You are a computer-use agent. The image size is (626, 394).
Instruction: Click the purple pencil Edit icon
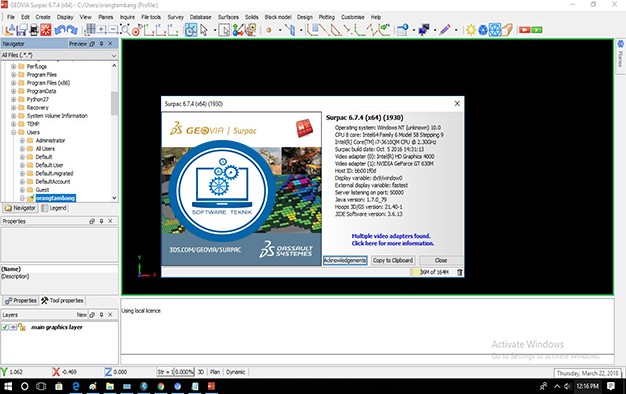click(x=444, y=30)
